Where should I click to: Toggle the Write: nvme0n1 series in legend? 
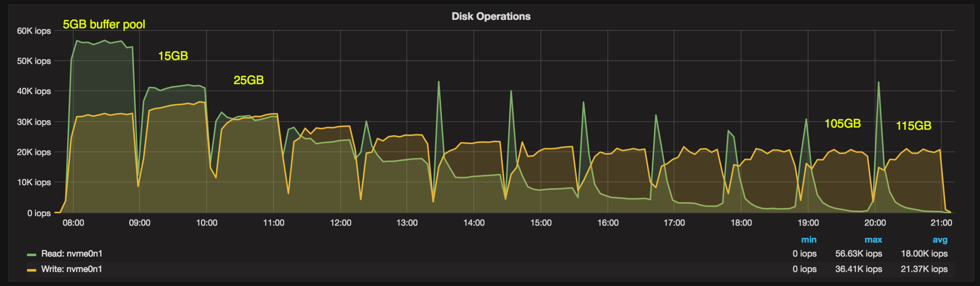coord(72,269)
